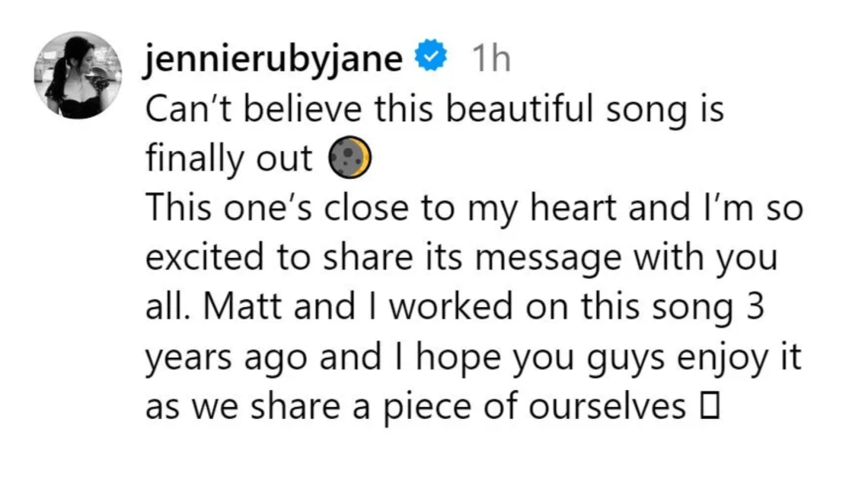Click the square emoji placeholder after 'ourselves'
This screenshot has height=502, width=868.
tap(711, 406)
